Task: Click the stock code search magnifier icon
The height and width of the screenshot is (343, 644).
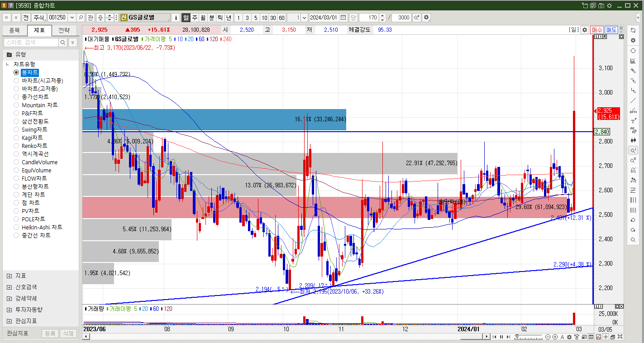Action: (81, 18)
